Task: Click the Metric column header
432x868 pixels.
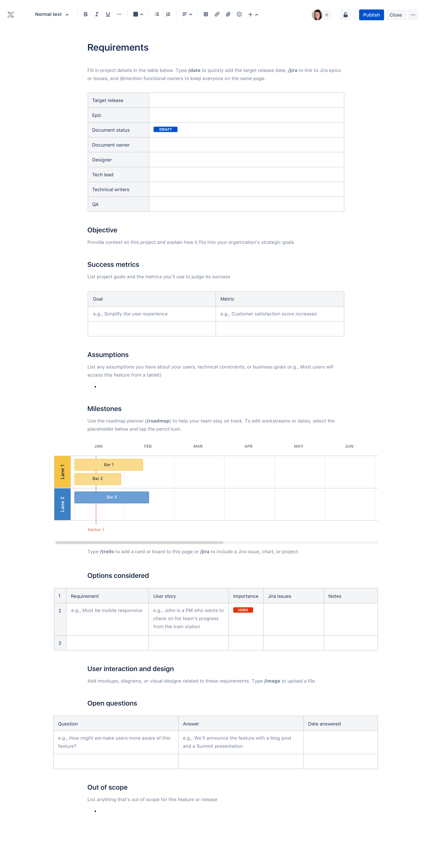Action: click(x=280, y=299)
